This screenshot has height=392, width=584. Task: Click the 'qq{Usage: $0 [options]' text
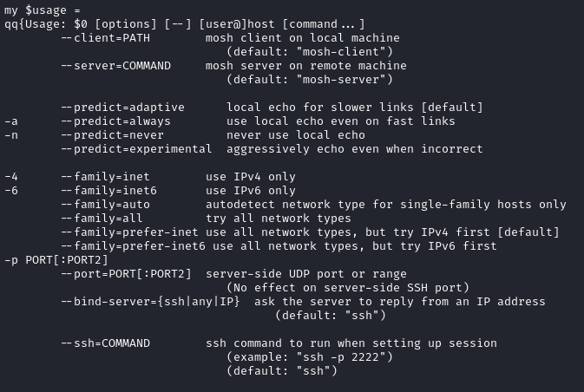coord(81,24)
